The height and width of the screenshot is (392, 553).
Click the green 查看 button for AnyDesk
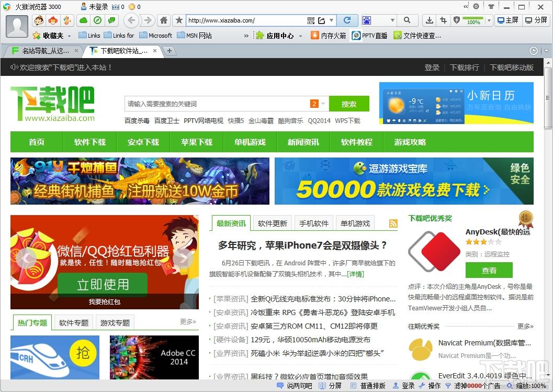pos(489,271)
